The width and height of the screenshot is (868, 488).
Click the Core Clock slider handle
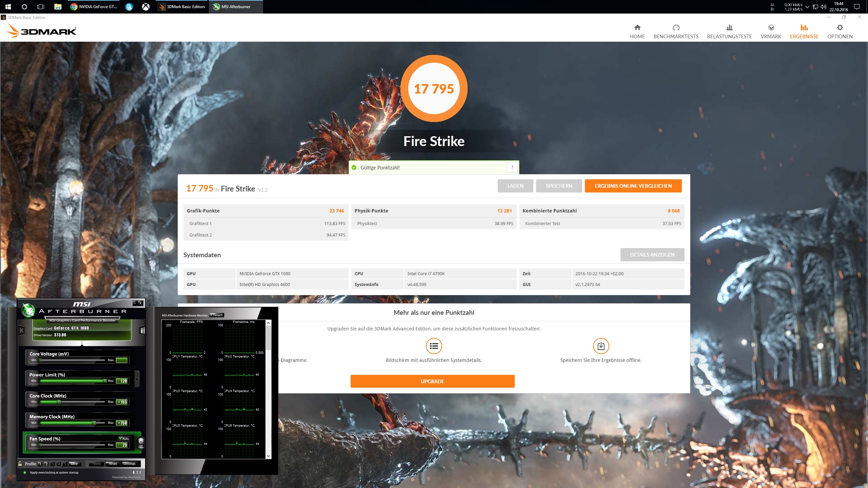click(x=59, y=402)
